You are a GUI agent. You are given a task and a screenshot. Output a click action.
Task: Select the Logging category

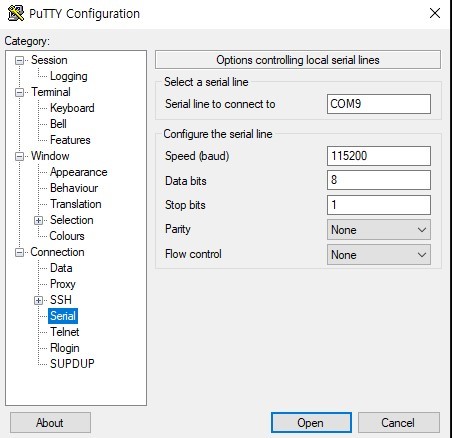click(x=69, y=76)
